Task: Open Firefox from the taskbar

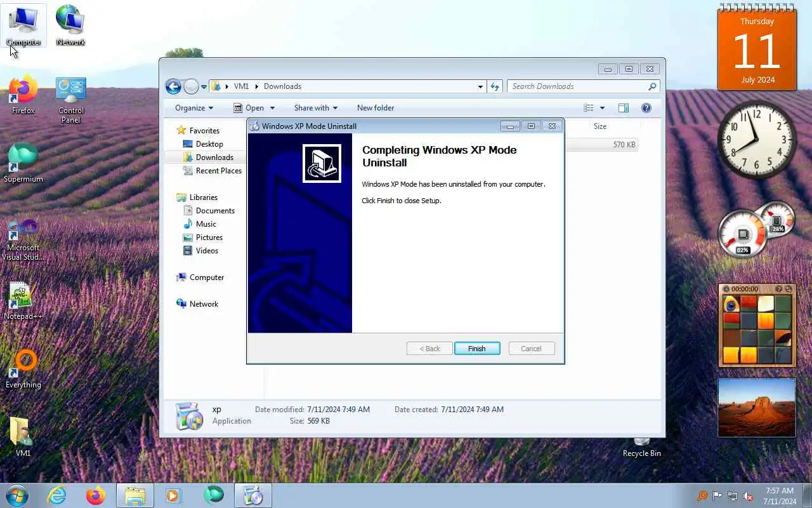Action: click(x=96, y=495)
